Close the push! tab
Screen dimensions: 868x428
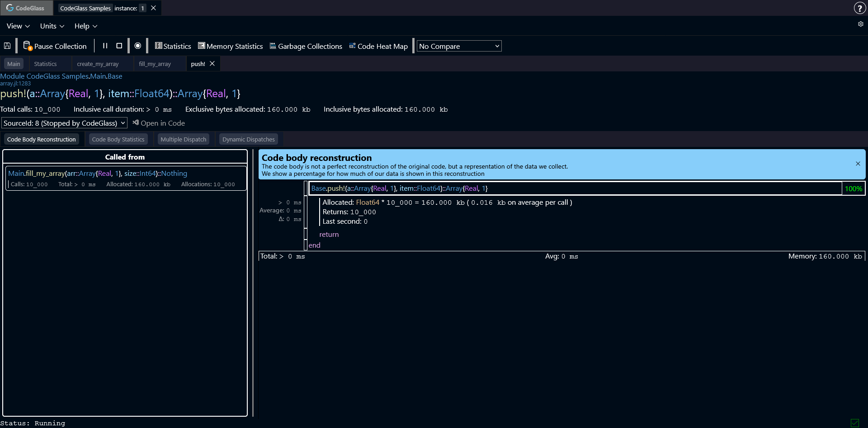[x=212, y=64]
